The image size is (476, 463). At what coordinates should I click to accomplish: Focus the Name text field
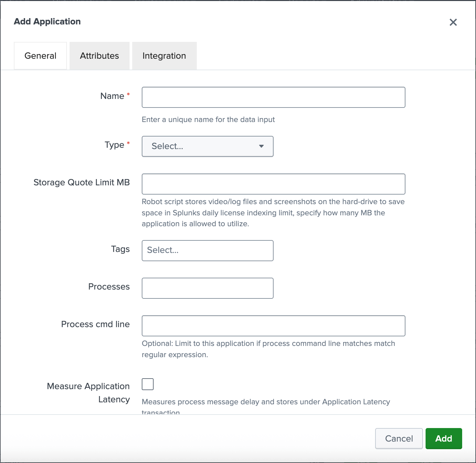point(273,97)
